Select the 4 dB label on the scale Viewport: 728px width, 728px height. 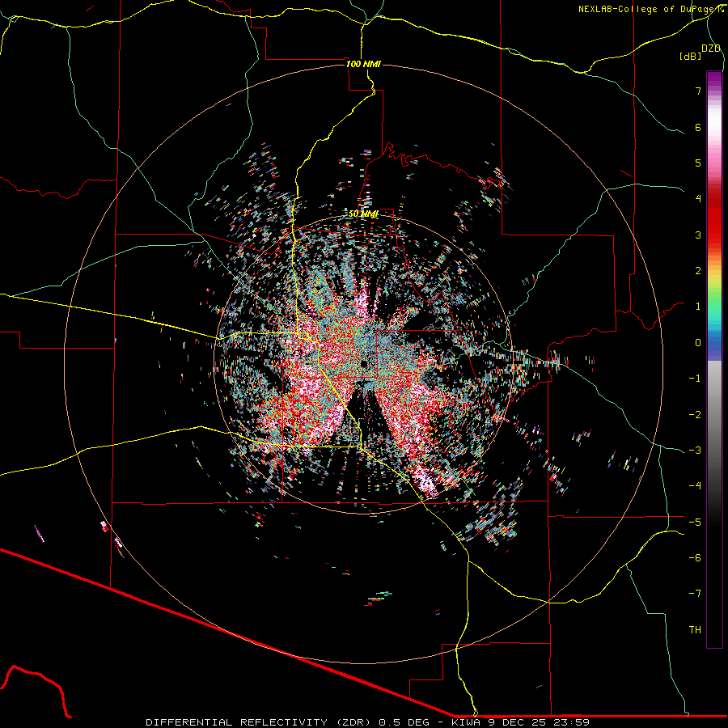click(x=698, y=199)
